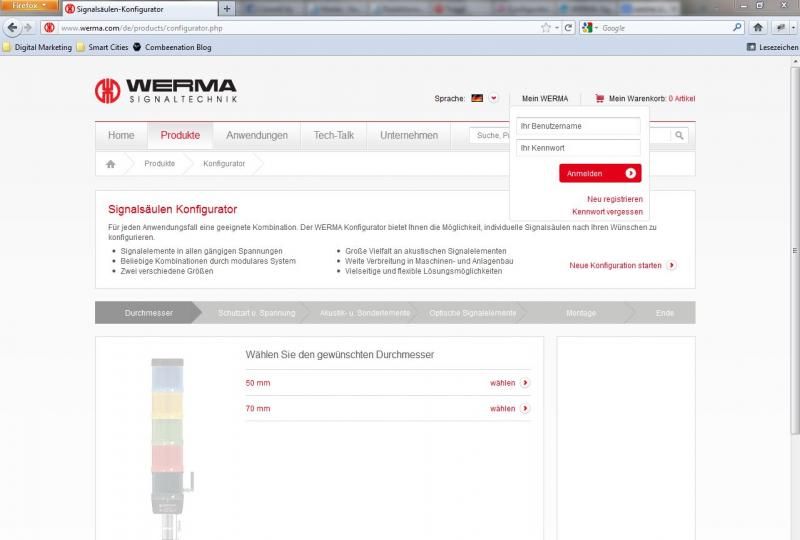Click the Produkte breadcrumb link
Viewport: 800px width, 540px height.
pos(159,163)
